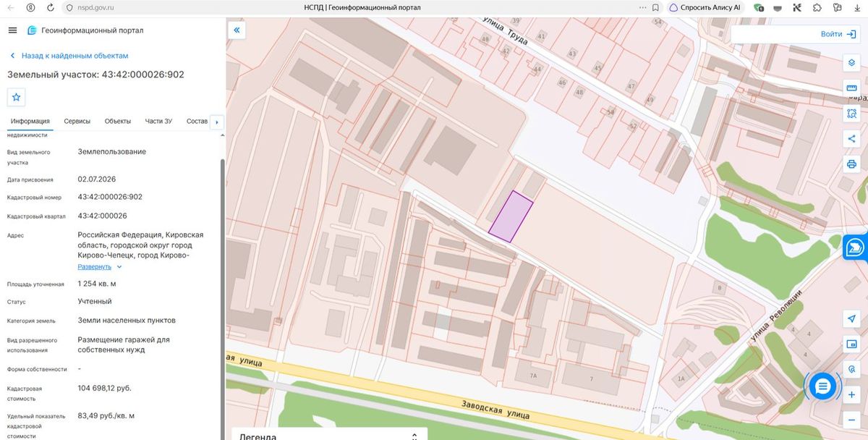Click cadastral number value 43:42:000026:902

[110, 197]
